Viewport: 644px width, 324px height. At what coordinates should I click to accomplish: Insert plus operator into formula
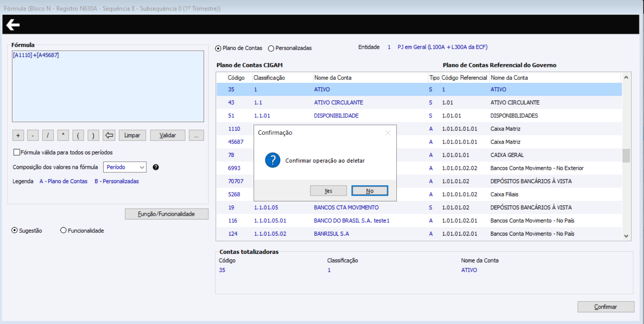point(18,135)
